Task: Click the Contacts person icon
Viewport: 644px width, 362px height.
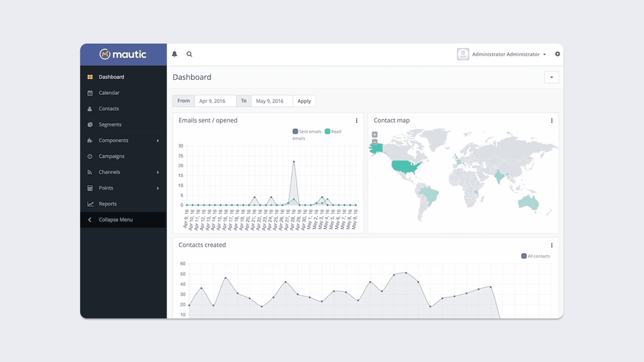Action: pyautogui.click(x=90, y=109)
